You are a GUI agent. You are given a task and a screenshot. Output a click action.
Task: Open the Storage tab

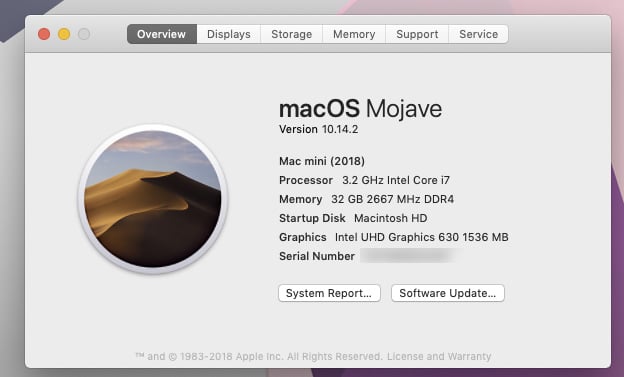point(292,34)
